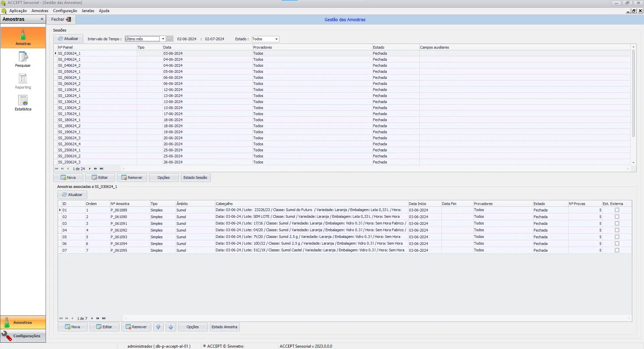Screen dimensions: 644x349
Task: Open the Intervalo de Tempo dropdown
Action: coord(163,39)
